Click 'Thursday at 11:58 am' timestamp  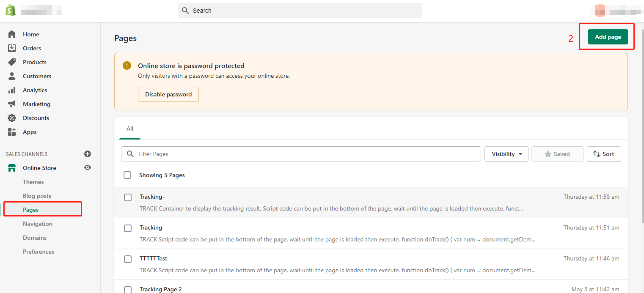pos(592,197)
